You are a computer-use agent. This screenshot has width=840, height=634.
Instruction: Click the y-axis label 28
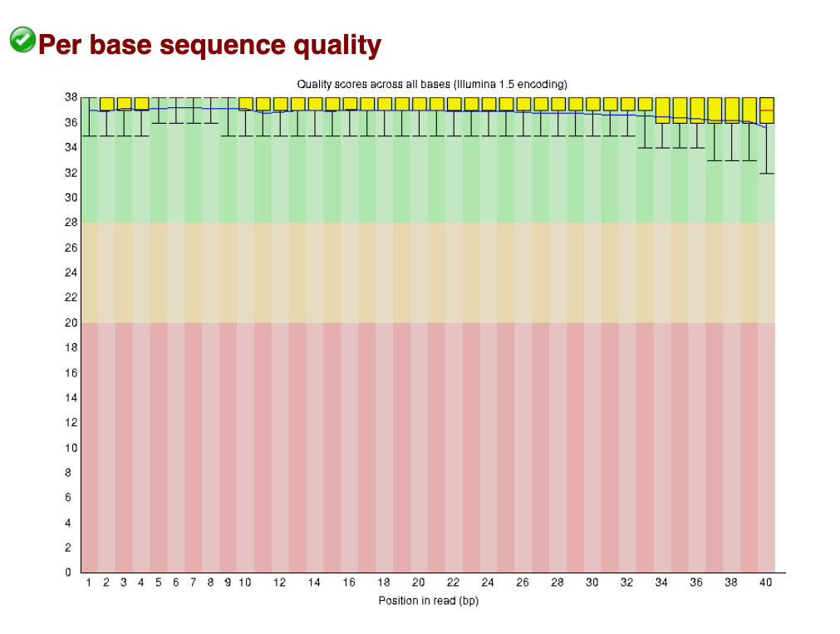click(71, 223)
